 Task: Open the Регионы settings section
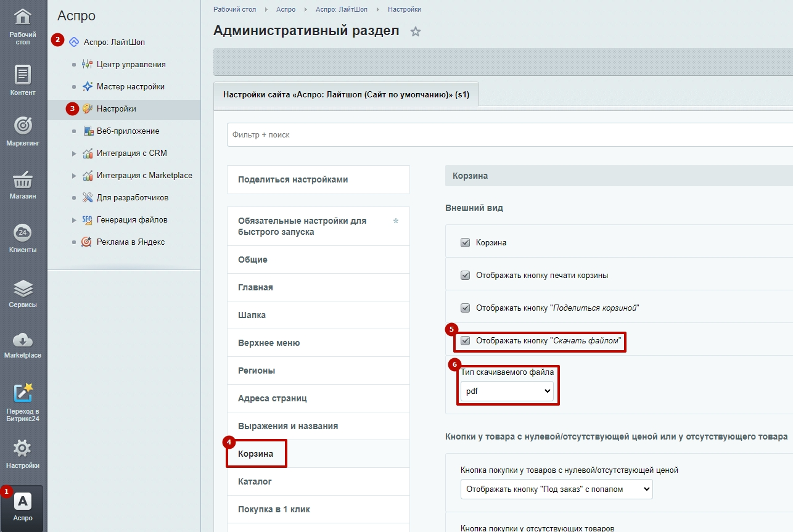click(x=318, y=370)
